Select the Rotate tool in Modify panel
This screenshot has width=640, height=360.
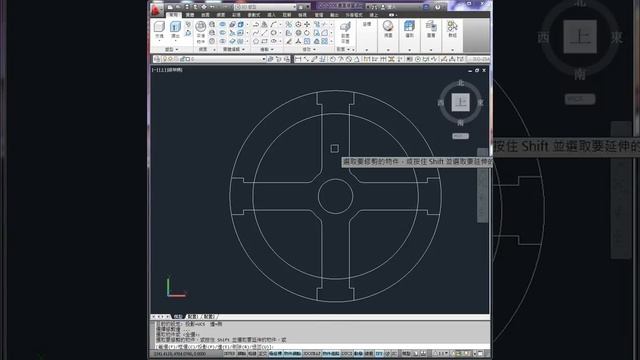tap(307, 33)
